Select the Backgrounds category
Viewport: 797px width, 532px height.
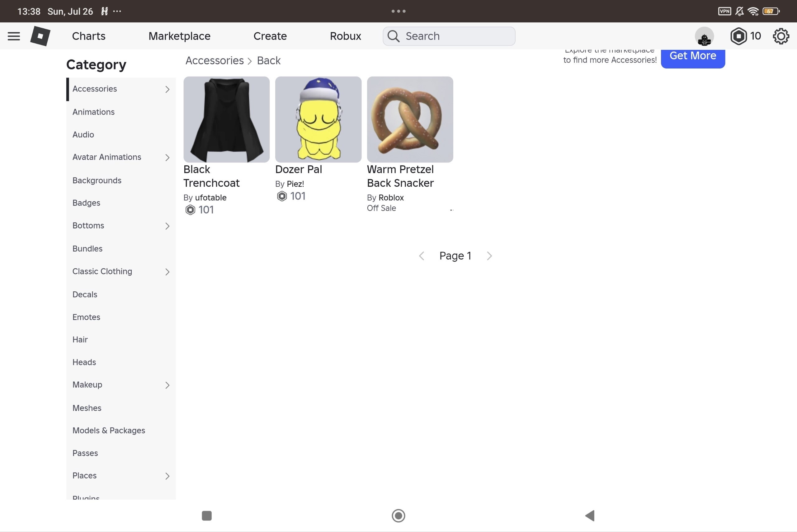click(x=121, y=180)
